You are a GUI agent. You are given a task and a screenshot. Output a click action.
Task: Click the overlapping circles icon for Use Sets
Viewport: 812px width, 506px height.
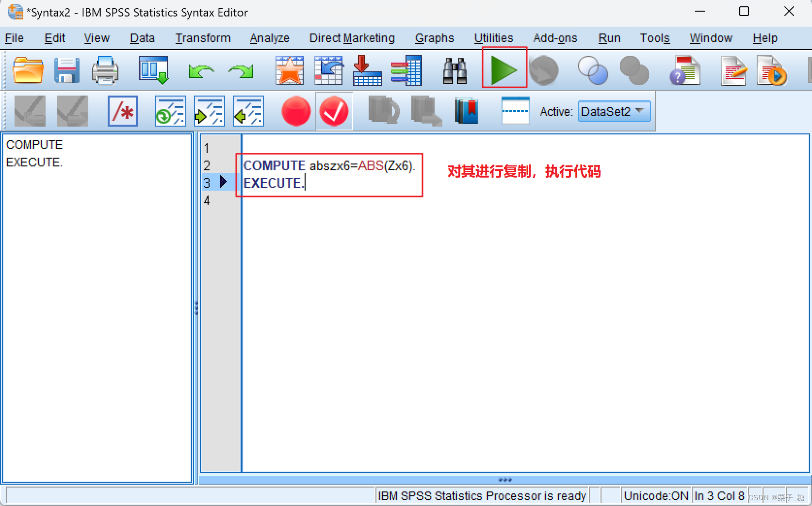593,70
